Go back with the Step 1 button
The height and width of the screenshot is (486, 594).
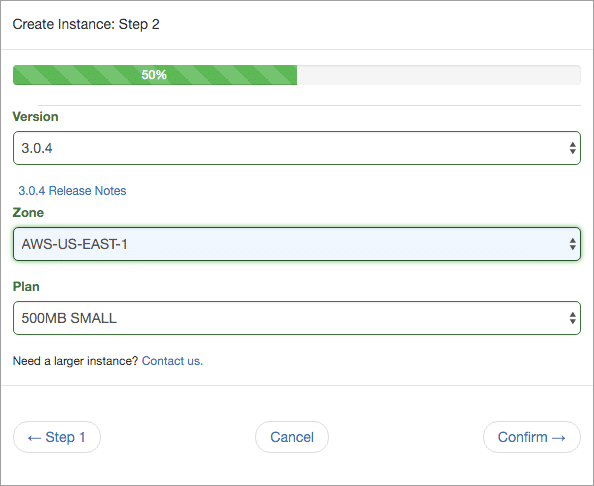point(57,437)
